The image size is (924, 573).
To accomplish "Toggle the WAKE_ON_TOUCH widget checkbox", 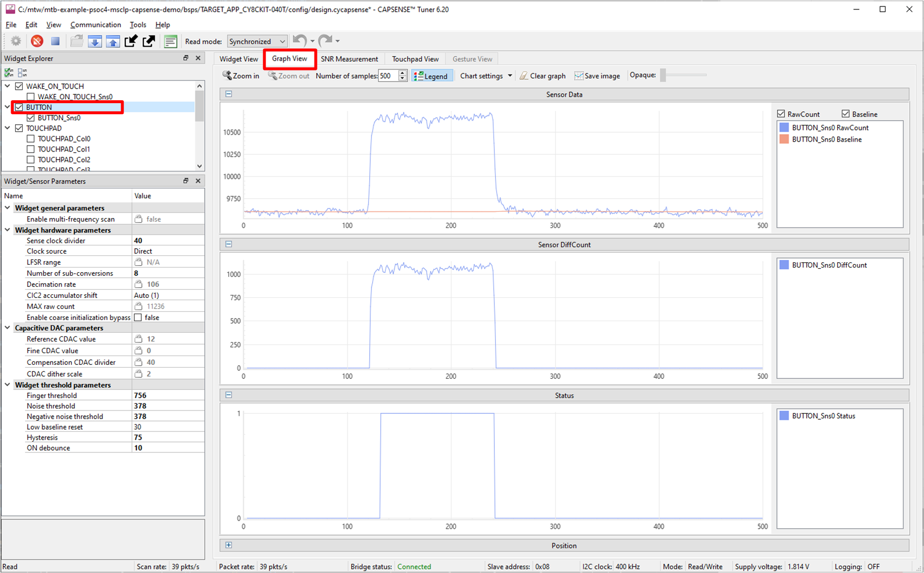I will coord(19,86).
